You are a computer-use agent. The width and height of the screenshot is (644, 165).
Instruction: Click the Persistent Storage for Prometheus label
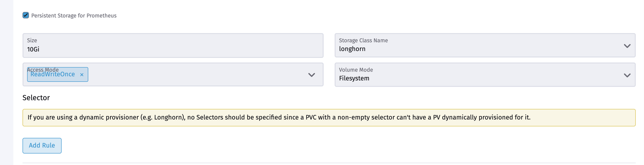(x=74, y=15)
